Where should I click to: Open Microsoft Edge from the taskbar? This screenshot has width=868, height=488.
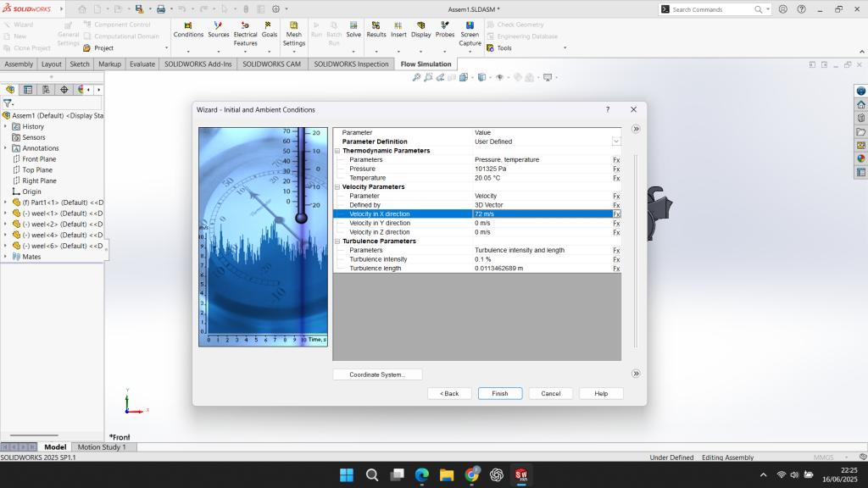point(422,474)
